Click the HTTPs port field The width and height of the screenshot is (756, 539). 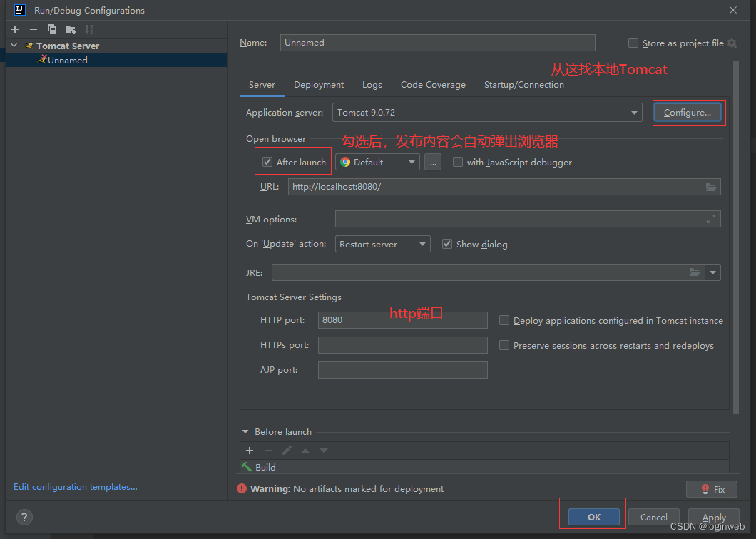(402, 344)
